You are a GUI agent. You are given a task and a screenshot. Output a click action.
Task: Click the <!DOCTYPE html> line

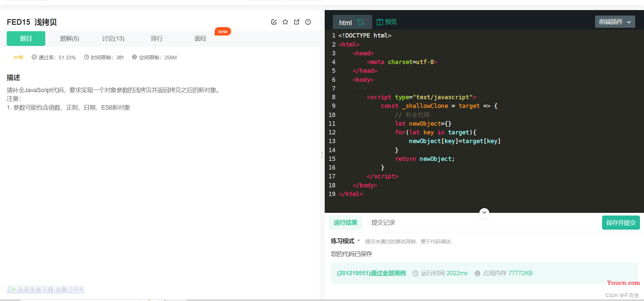pos(365,36)
